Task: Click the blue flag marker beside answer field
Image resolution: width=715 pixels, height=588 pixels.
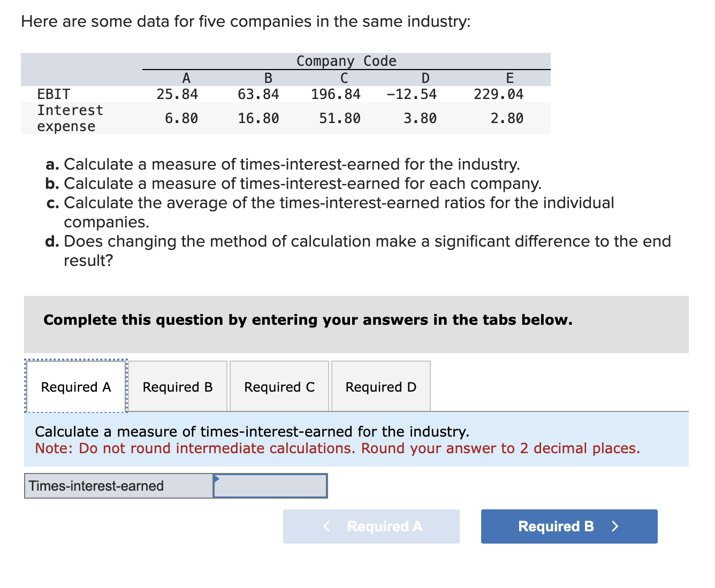Action: (216, 479)
